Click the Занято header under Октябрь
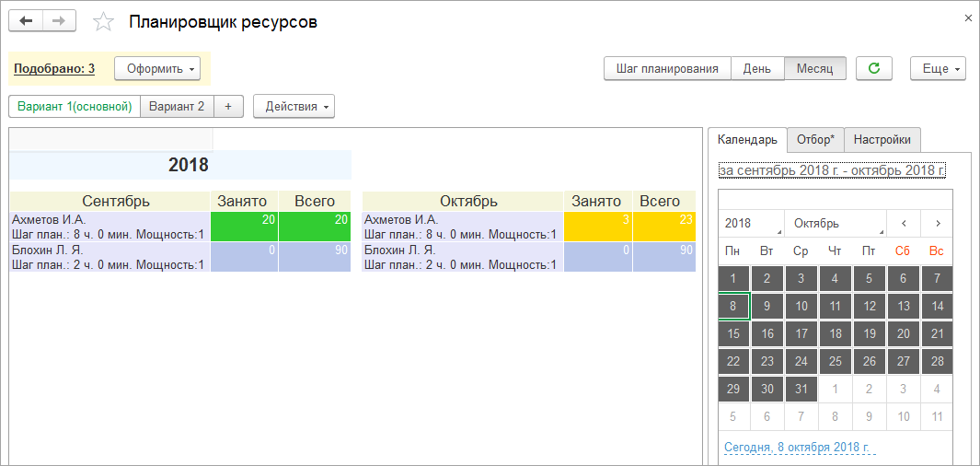This screenshot has height=466, width=980. [x=598, y=201]
